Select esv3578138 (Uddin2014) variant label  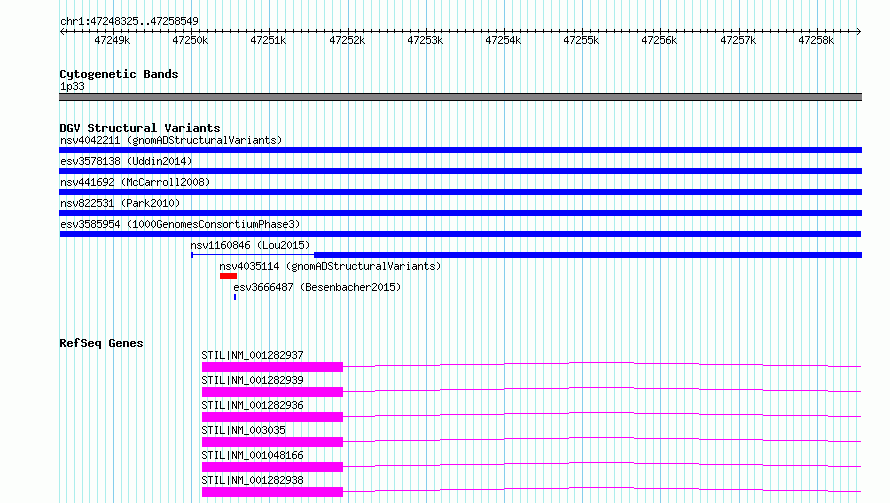click(x=126, y=161)
